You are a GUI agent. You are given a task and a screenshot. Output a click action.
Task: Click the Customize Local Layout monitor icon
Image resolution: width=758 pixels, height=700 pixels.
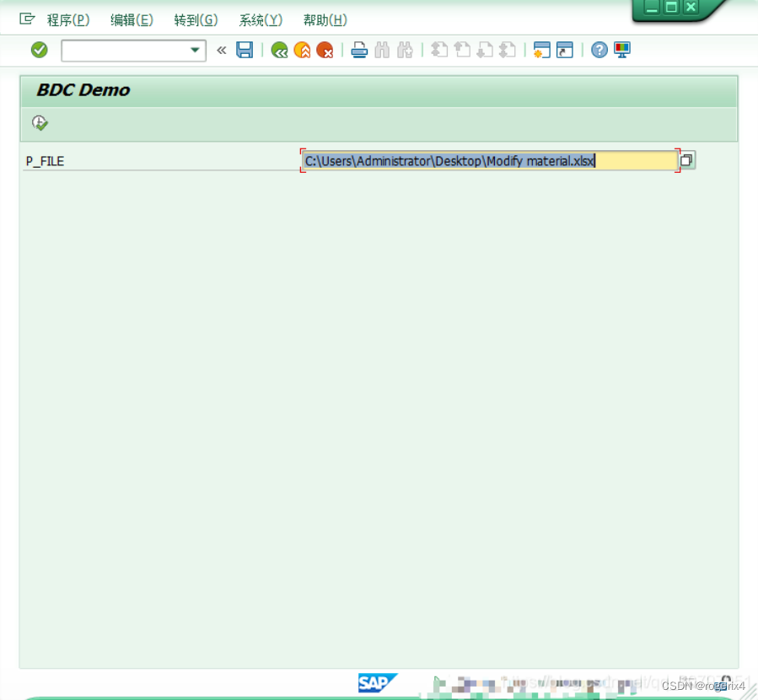(x=622, y=50)
